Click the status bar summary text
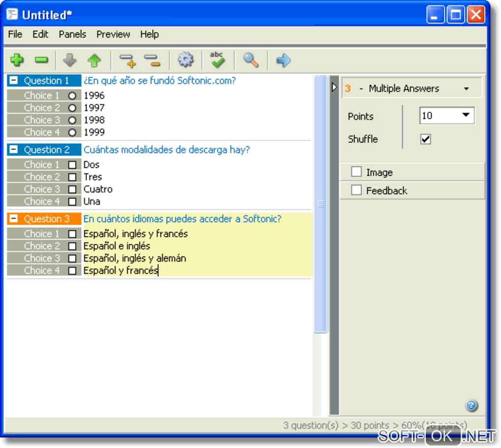501x448 pixels. coord(375,425)
